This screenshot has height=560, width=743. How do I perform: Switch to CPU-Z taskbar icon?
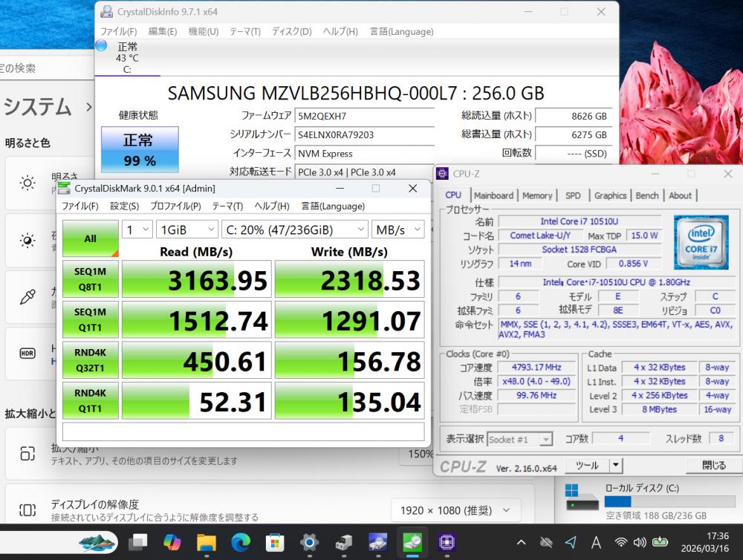pyautogui.click(x=447, y=542)
